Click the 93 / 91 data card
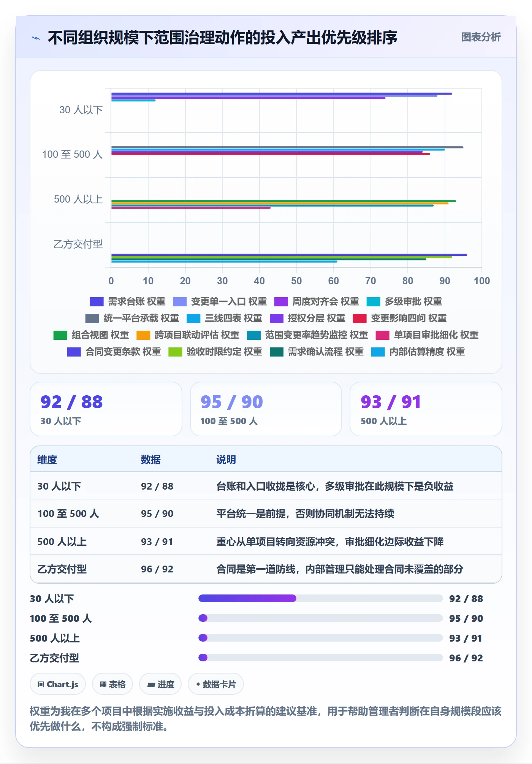Viewport: 532px width, 764px height. [x=426, y=409]
